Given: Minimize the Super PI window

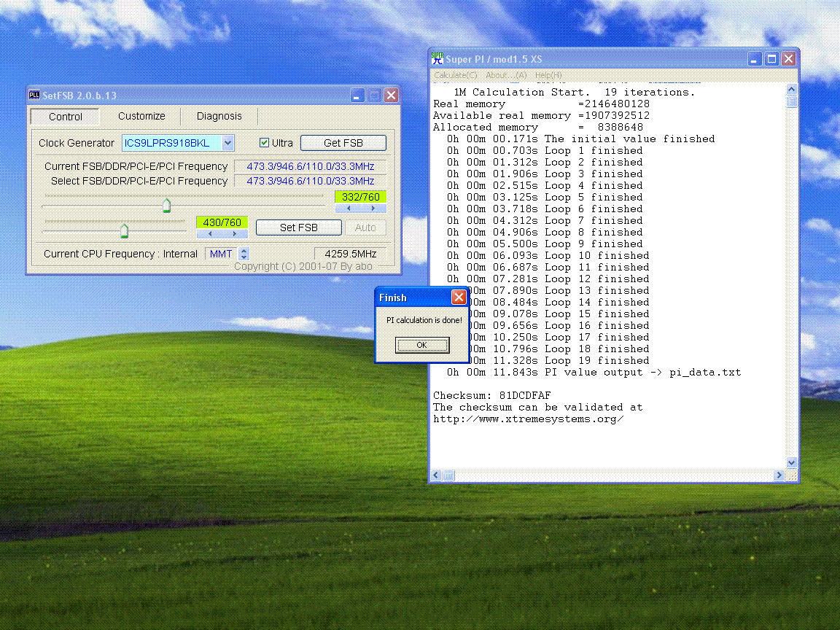Looking at the screenshot, I should 754,58.
